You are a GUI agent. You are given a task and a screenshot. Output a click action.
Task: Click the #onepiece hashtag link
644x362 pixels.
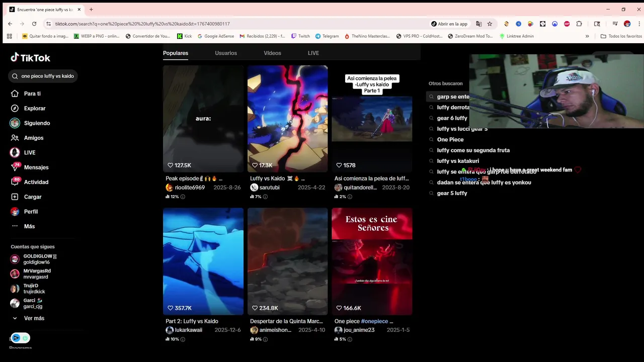click(x=375, y=321)
